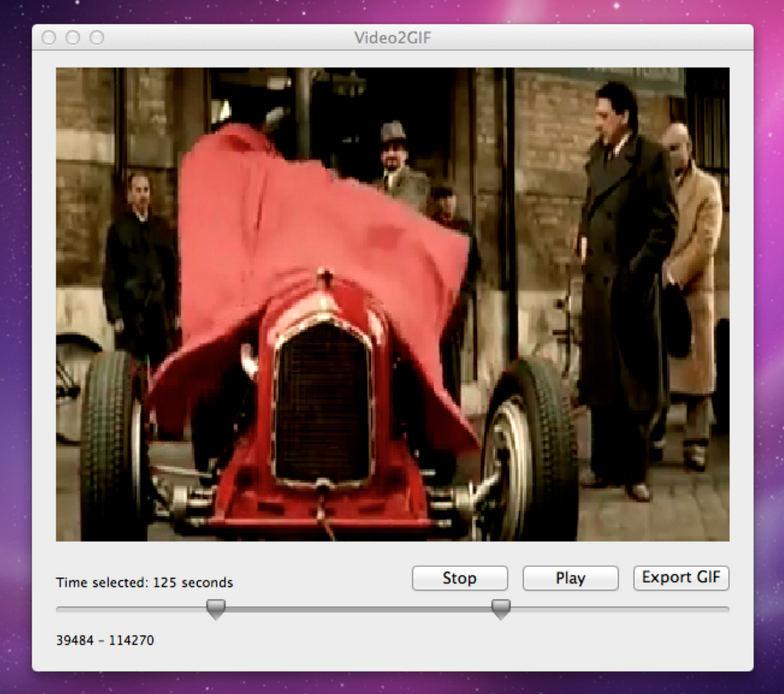Click the far left end of the slider track
The image size is (784, 694).
click(63, 608)
